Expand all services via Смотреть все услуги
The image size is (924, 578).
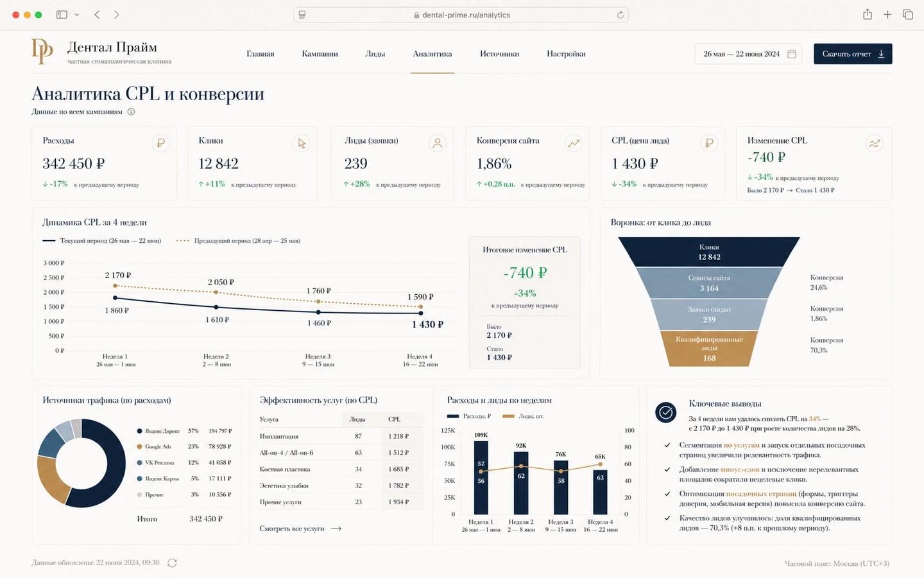click(x=300, y=529)
